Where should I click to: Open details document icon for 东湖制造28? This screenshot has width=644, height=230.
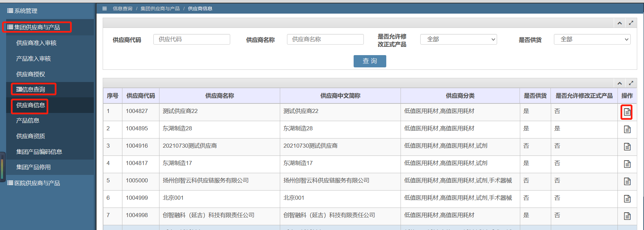627,129
